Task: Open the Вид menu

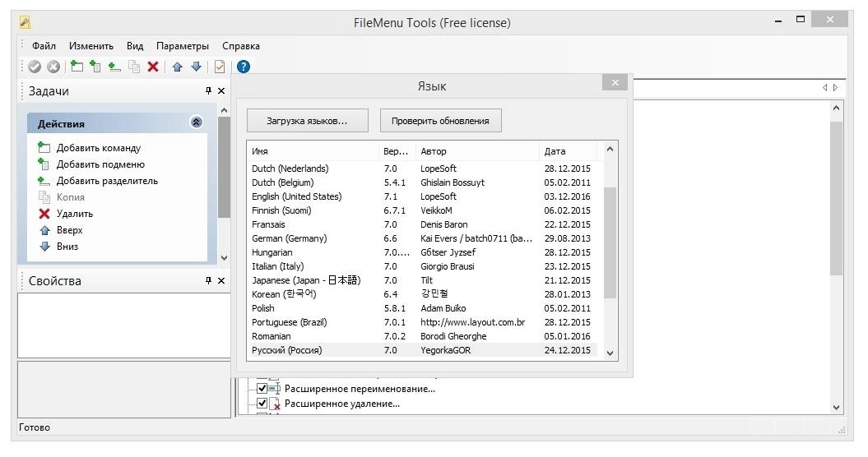Action: tap(135, 46)
